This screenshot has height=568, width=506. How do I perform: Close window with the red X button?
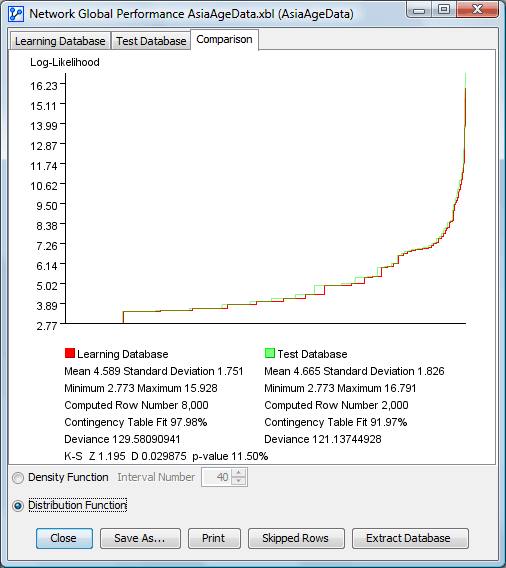click(477, 10)
